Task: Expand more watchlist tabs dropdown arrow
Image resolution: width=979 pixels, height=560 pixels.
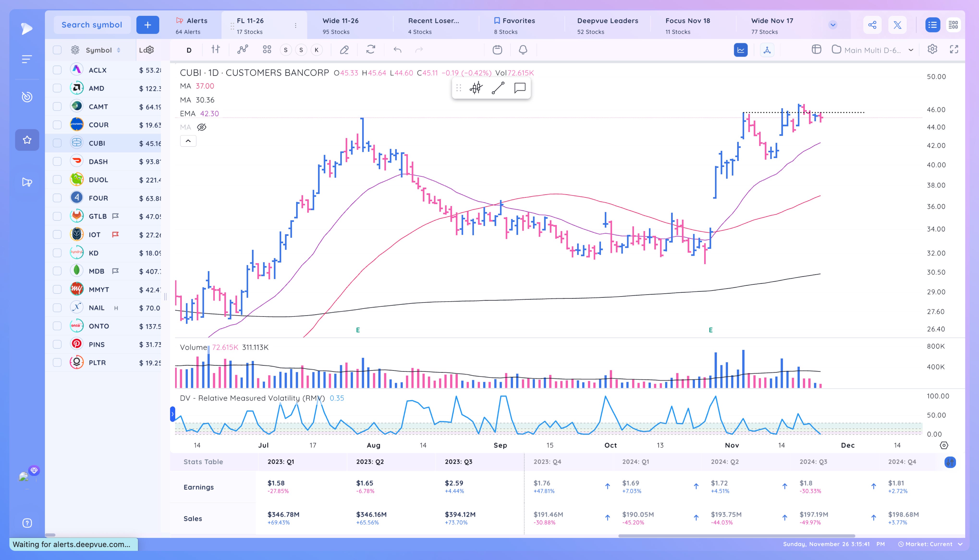Action: pos(833,25)
